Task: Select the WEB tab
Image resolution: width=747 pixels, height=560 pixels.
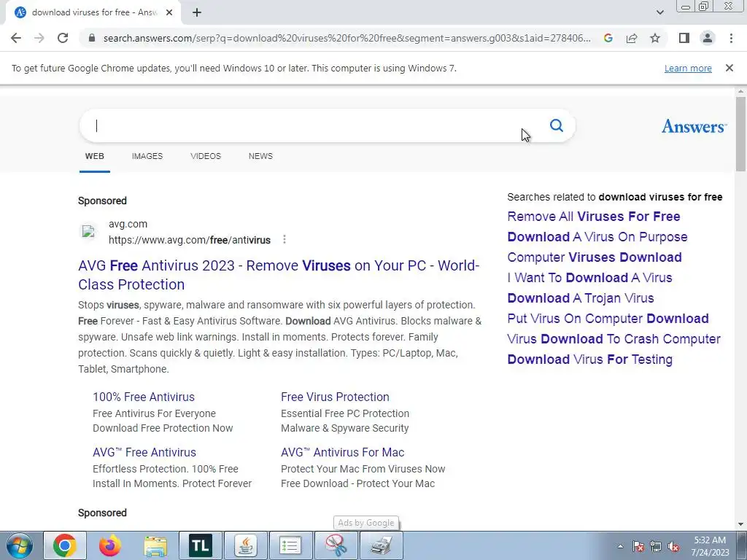Action: [x=94, y=156]
